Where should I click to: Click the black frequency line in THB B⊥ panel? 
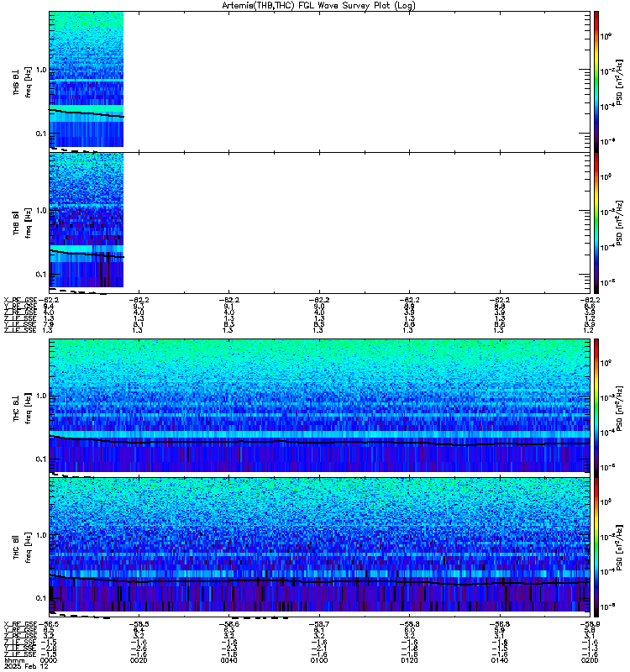(87, 113)
